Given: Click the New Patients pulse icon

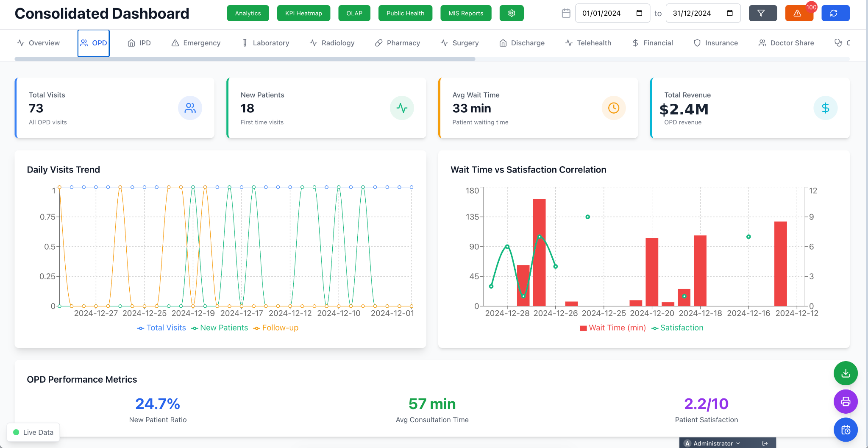Looking at the screenshot, I should (402, 108).
